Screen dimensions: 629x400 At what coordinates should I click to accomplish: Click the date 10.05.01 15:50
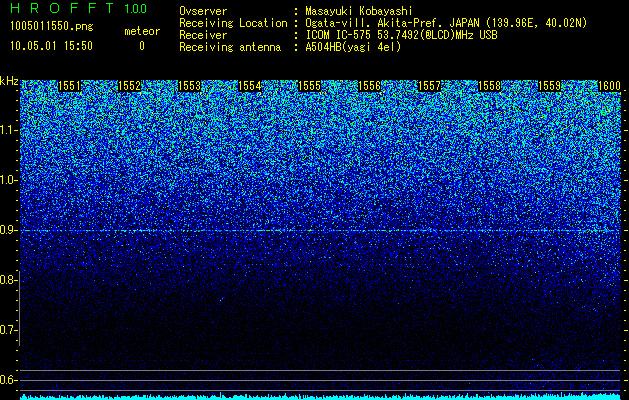pyautogui.click(x=51, y=46)
